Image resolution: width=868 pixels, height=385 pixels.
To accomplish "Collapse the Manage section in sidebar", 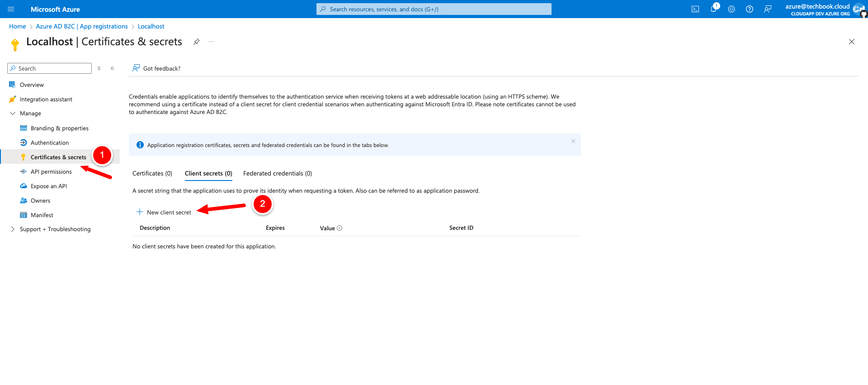I will pyautogui.click(x=13, y=114).
